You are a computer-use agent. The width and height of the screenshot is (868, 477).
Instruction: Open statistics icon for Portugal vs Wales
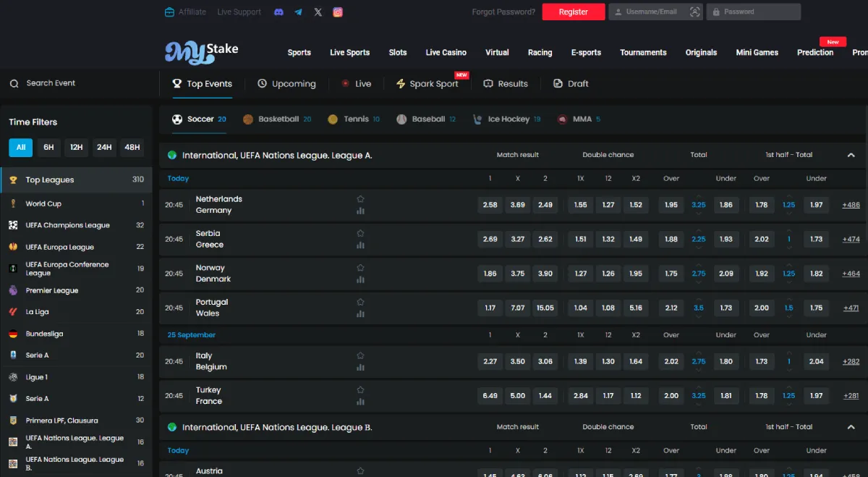tap(360, 313)
